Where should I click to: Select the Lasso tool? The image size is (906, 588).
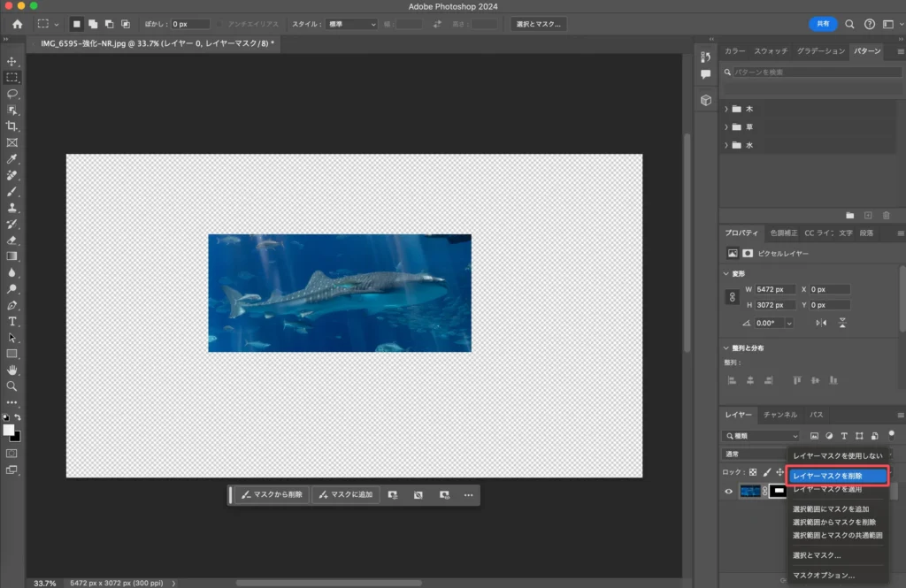(x=12, y=94)
